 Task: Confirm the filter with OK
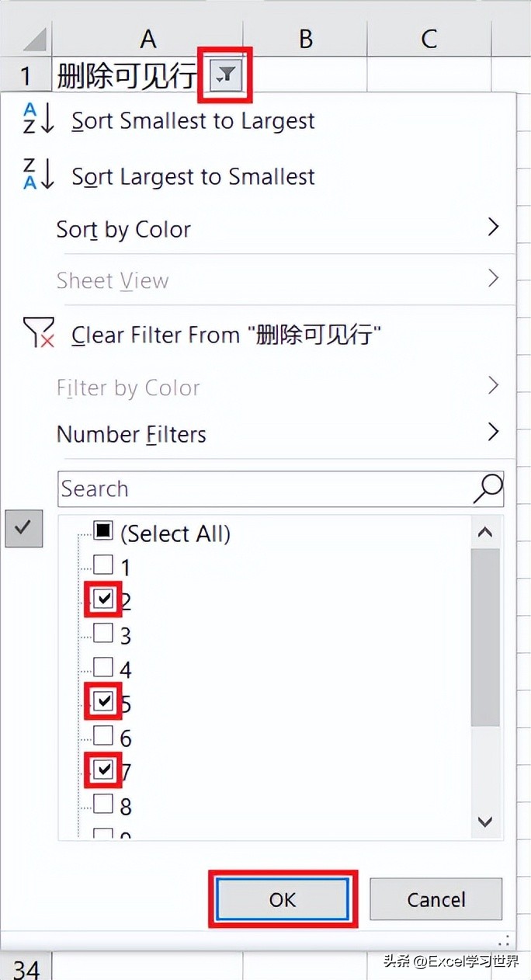point(283,899)
